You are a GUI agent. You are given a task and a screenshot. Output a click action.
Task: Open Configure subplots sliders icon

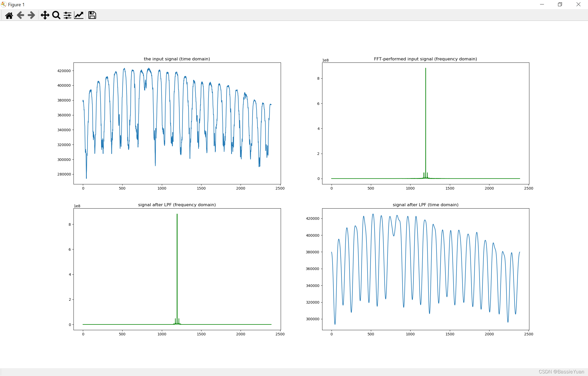tap(67, 15)
